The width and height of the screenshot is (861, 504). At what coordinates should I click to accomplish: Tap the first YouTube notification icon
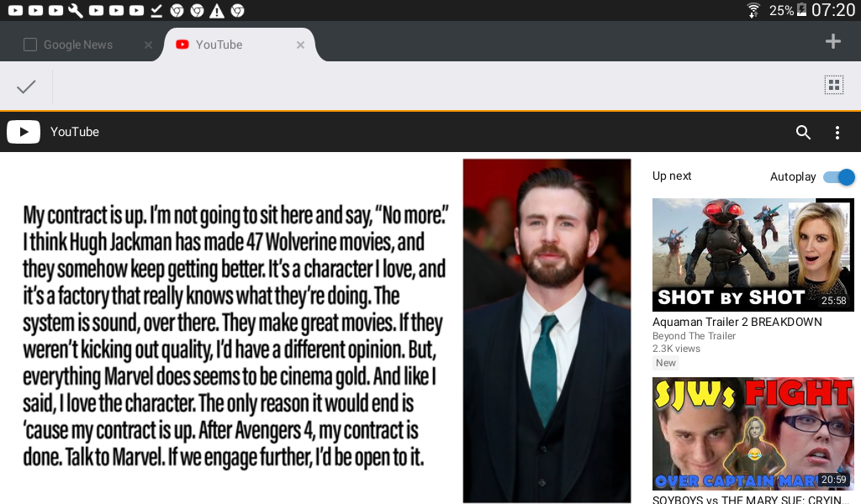15,10
